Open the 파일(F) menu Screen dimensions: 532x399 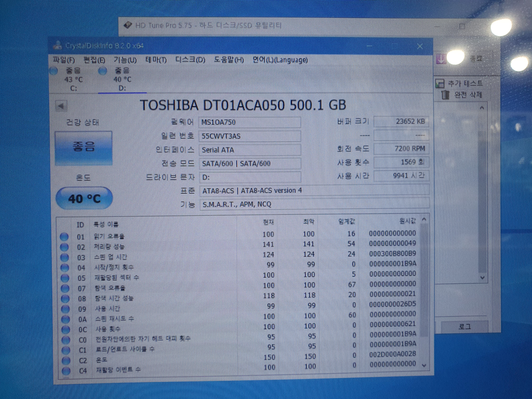pos(64,60)
